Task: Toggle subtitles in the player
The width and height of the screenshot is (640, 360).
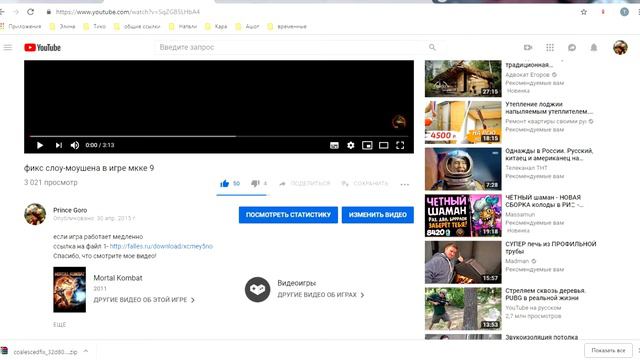Action: click(x=334, y=145)
